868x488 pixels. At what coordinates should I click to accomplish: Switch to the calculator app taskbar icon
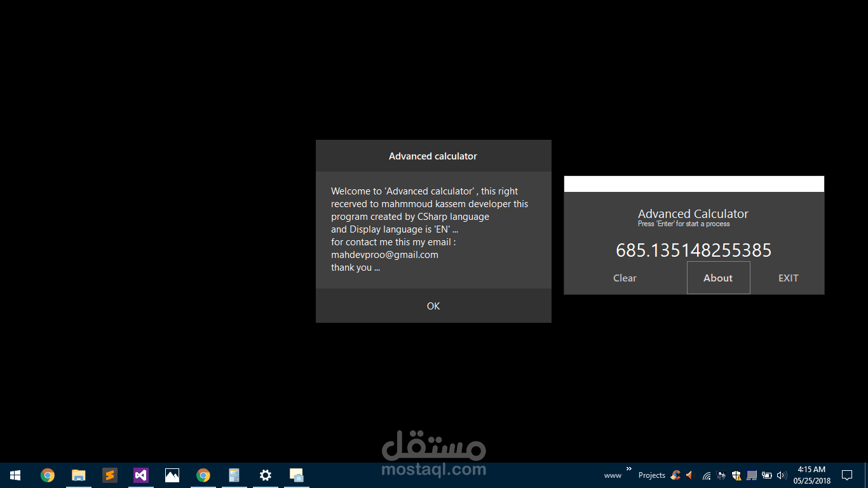(x=234, y=475)
